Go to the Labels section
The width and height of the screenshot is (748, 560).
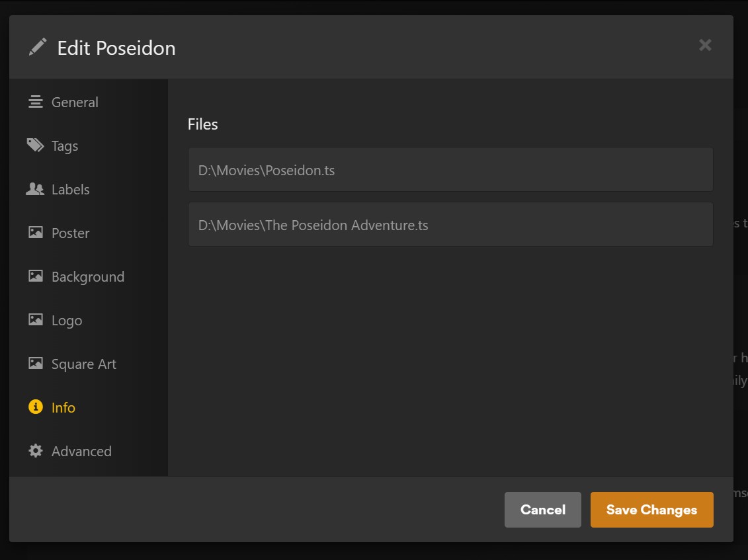point(70,190)
